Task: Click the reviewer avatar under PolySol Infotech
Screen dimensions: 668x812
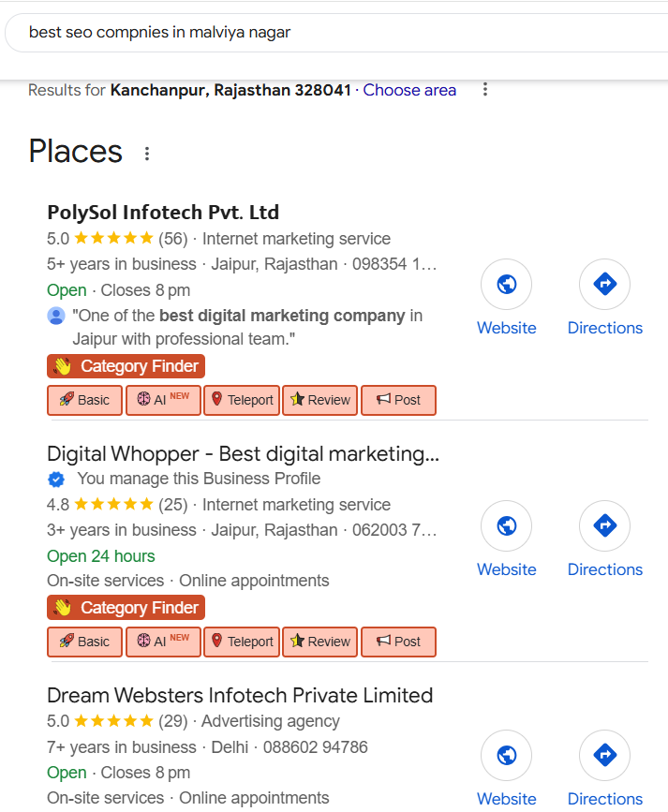Action: (56, 316)
